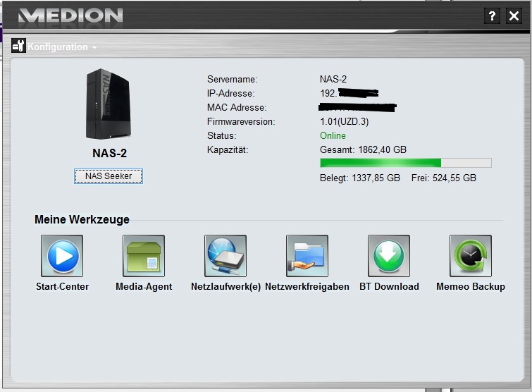Click the Media-Agent label

(144, 286)
